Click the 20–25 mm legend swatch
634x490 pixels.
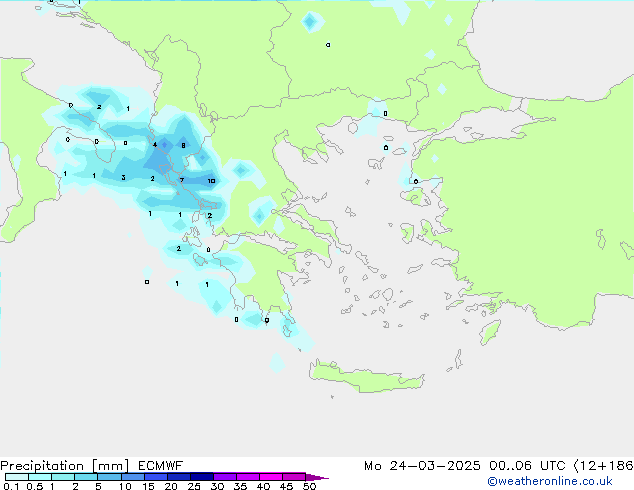(x=178, y=477)
